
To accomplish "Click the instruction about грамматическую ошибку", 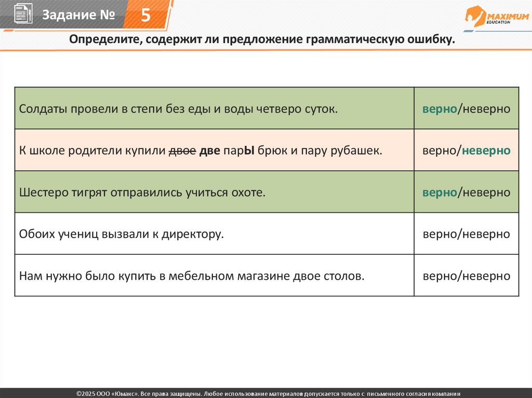I will tap(262, 39).
